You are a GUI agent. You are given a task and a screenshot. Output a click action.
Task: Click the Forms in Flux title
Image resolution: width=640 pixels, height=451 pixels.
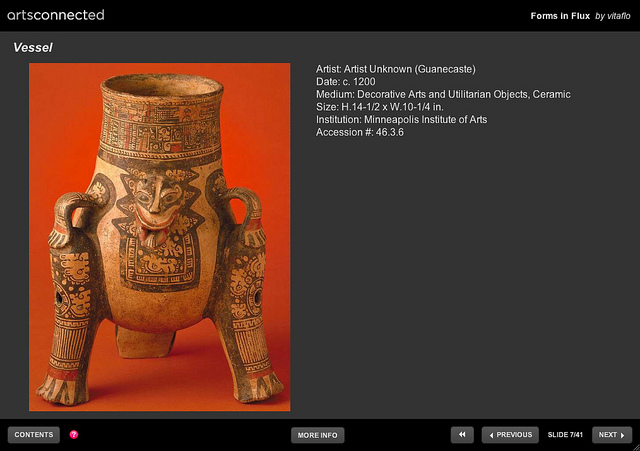[x=560, y=16]
